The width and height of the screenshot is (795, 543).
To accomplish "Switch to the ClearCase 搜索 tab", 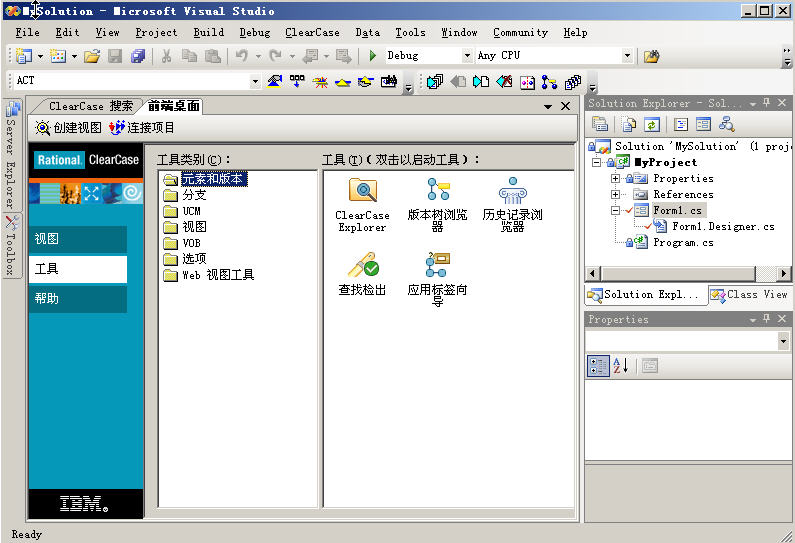I will tap(90, 106).
